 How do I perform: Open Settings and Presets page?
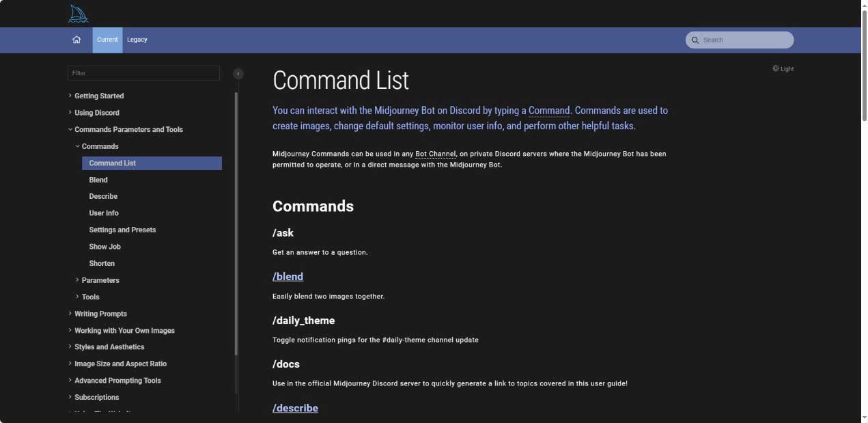point(122,230)
